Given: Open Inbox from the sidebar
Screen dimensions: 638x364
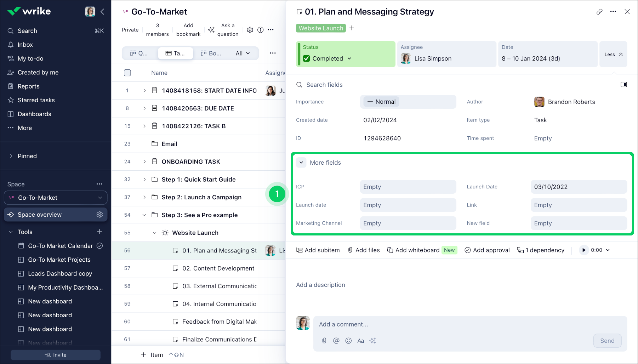Looking at the screenshot, I should (x=25, y=44).
